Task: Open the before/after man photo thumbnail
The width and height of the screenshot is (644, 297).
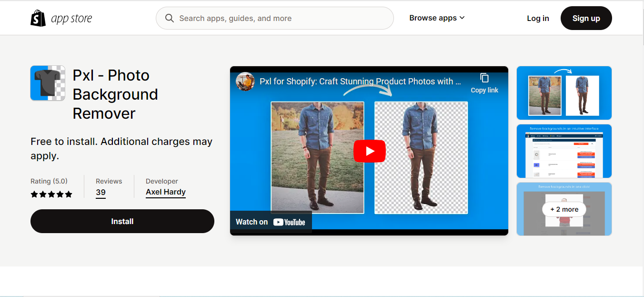Action: click(x=564, y=92)
